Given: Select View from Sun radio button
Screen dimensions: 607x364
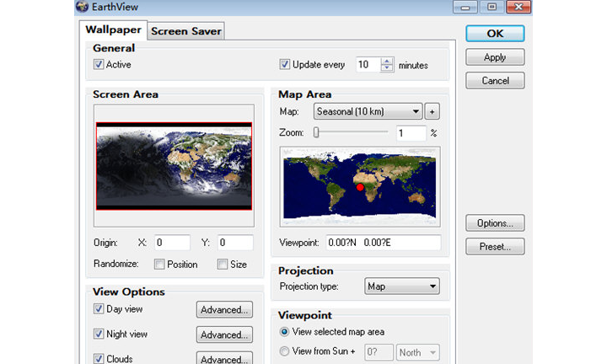Looking at the screenshot, I should click(x=284, y=352).
